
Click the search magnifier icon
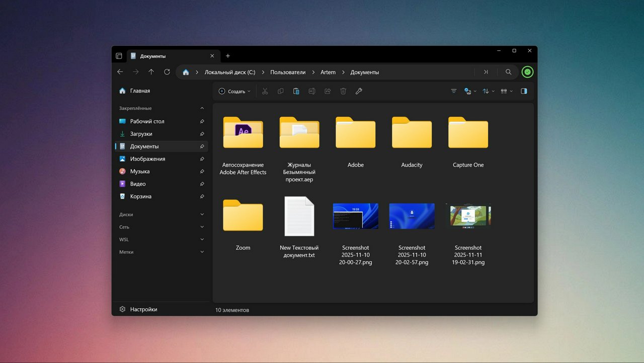click(x=509, y=72)
